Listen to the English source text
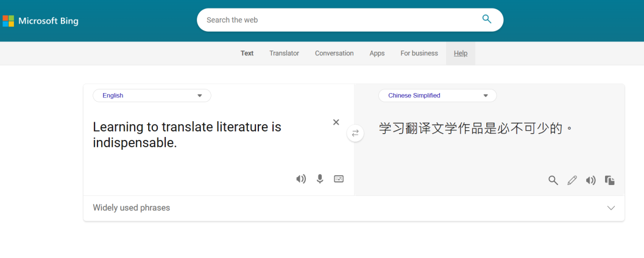 pos(301,179)
